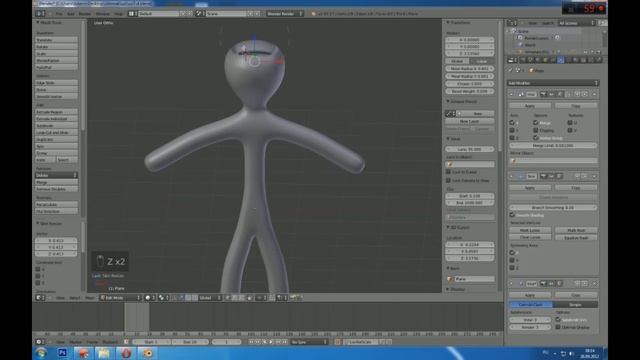Click the Lens value slider in View panel
Screen dimensions: 640x360
click(x=470, y=149)
